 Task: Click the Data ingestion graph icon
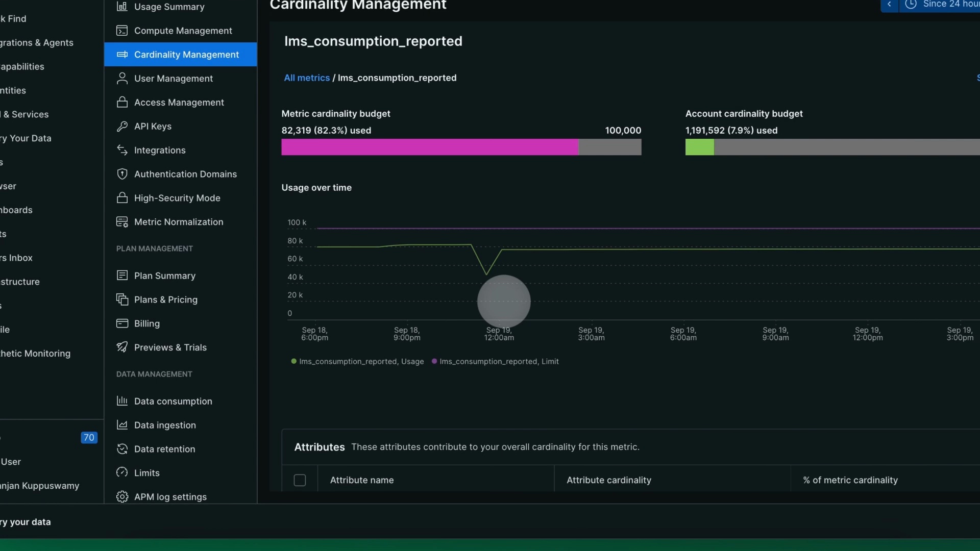122,425
